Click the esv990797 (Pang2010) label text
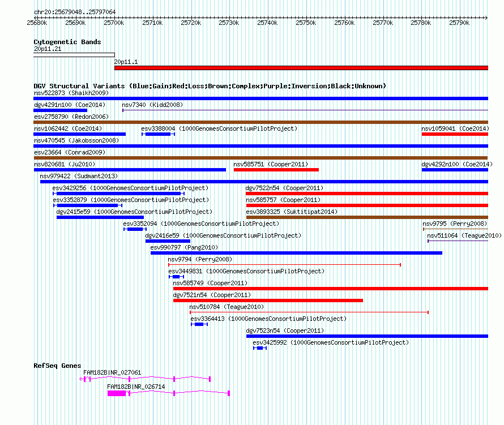 pyautogui.click(x=184, y=247)
